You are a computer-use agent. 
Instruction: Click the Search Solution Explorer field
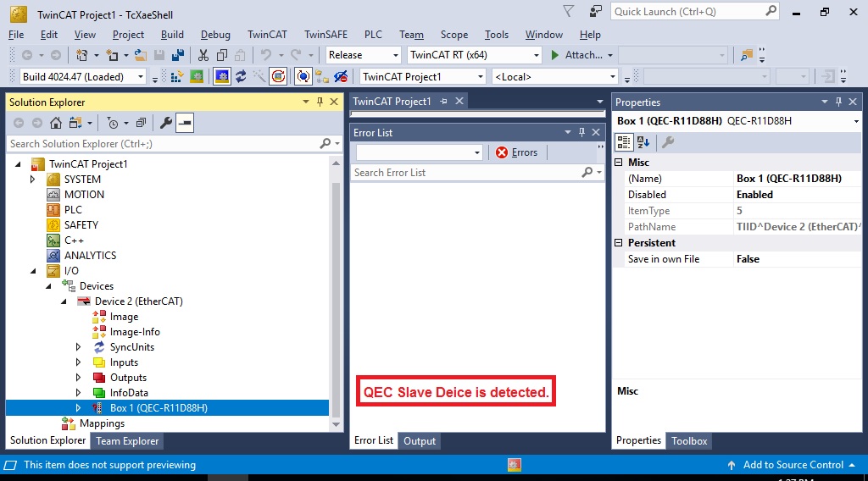coord(164,144)
